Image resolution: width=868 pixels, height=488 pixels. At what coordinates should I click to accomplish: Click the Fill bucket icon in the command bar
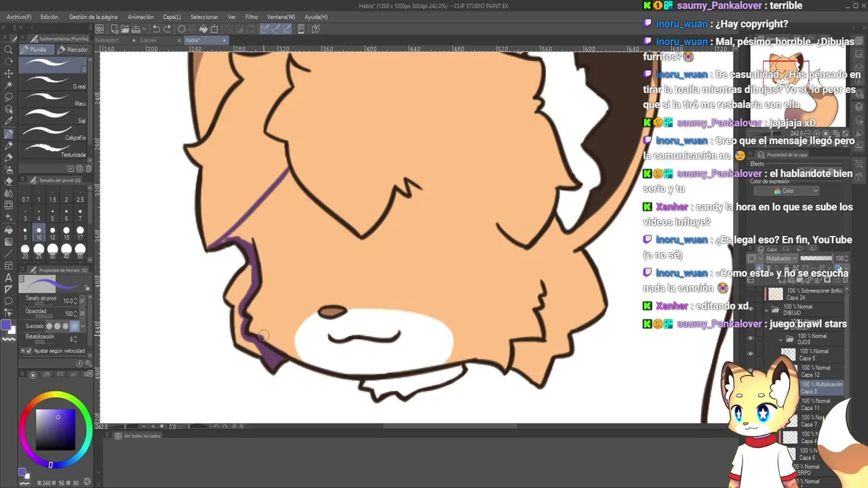(x=203, y=29)
